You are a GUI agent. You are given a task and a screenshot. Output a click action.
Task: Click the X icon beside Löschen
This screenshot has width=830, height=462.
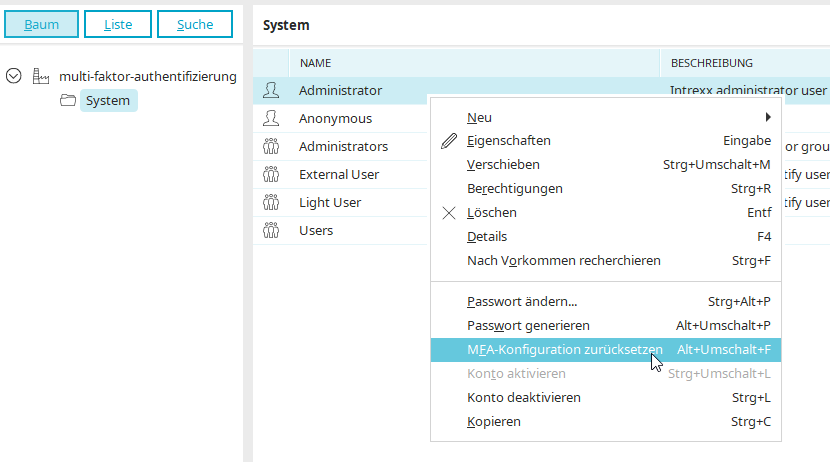click(x=449, y=213)
